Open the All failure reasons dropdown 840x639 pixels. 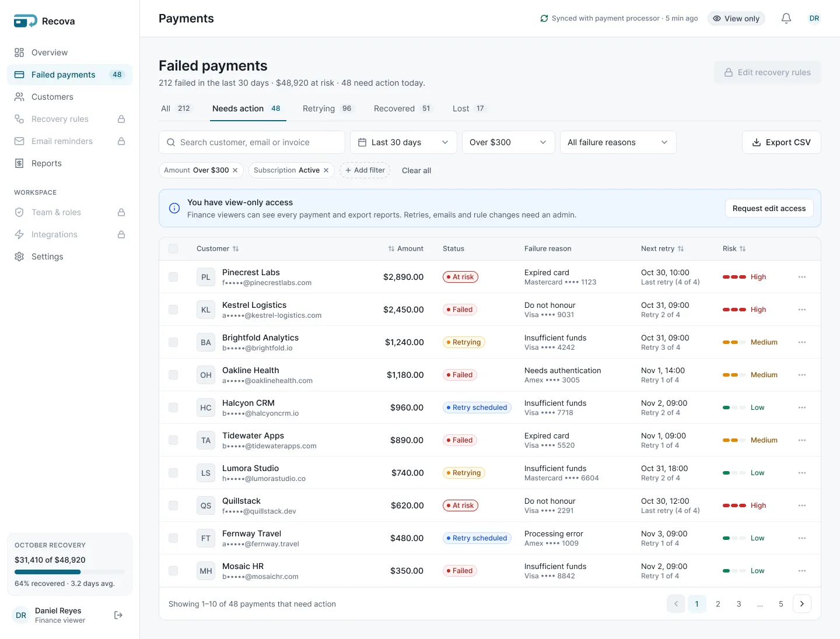(618, 142)
